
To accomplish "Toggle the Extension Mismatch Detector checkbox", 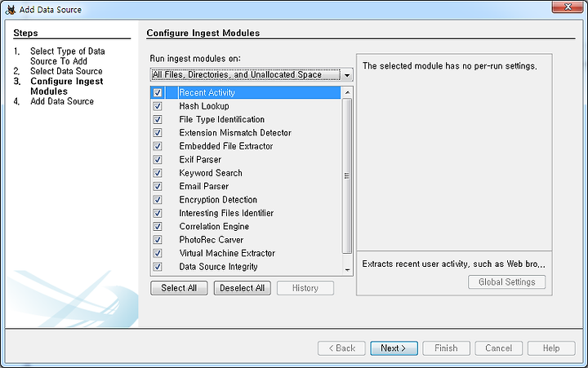I will [x=158, y=133].
